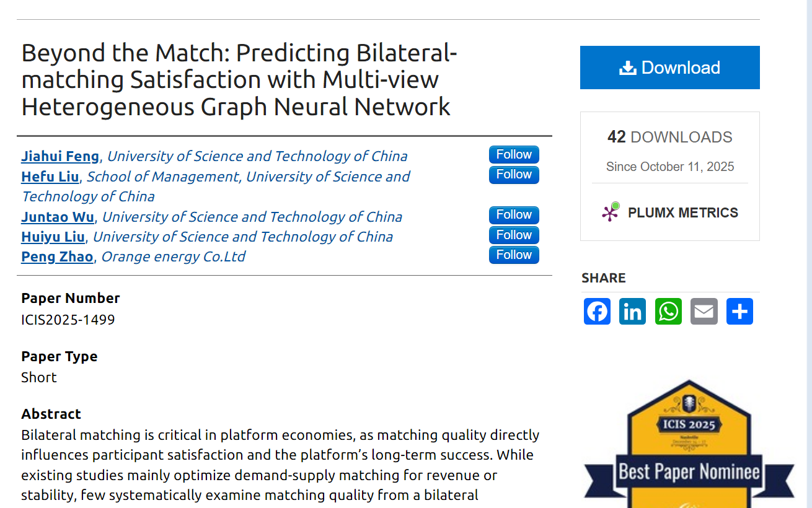Click the ICIS 2025 Best Paper Nominee badge

(x=689, y=446)
